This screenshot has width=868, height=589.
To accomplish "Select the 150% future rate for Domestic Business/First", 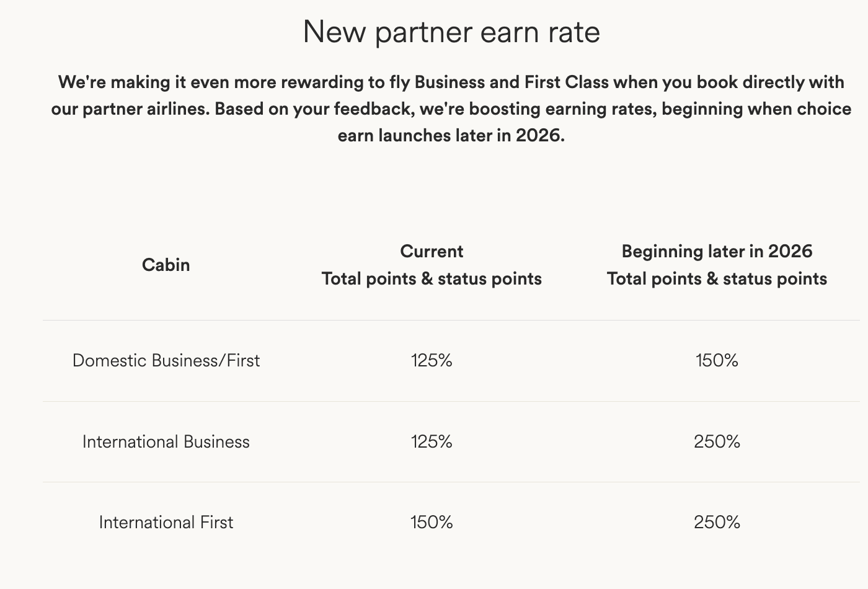I will (x=717, y=360).
